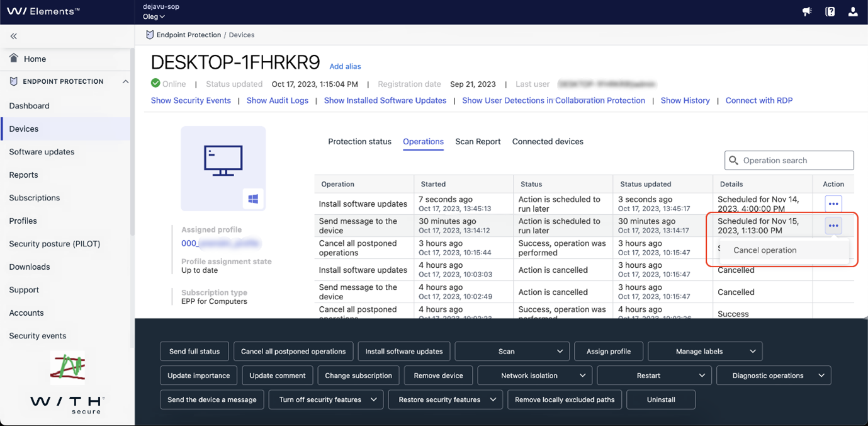
Task: Click the Windows logo badge on device image
Action: 253,199
